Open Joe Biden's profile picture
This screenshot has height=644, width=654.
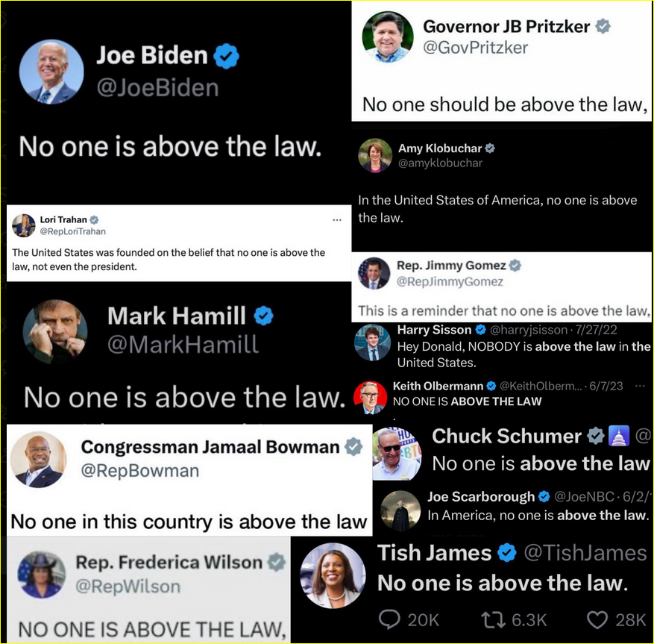51,72
